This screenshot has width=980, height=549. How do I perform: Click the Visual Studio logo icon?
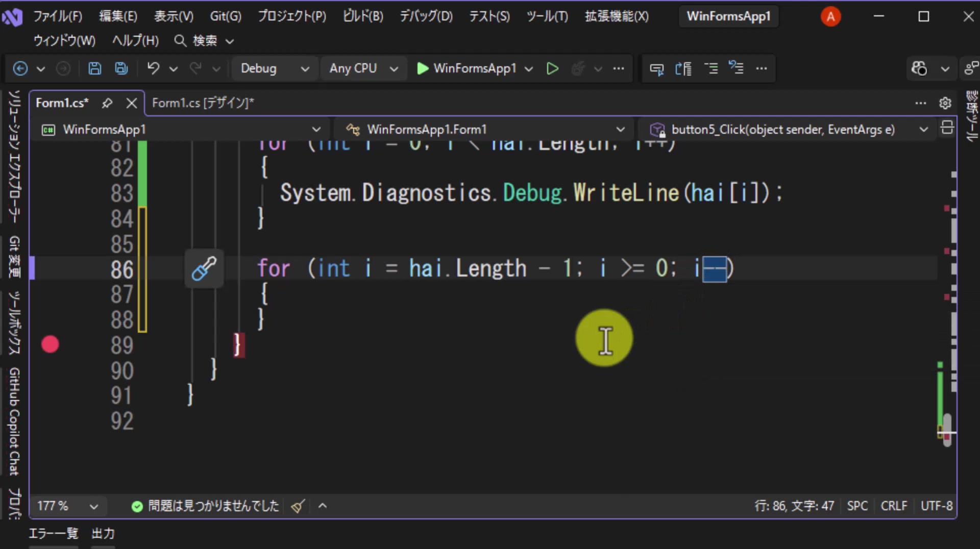(12, 17)
